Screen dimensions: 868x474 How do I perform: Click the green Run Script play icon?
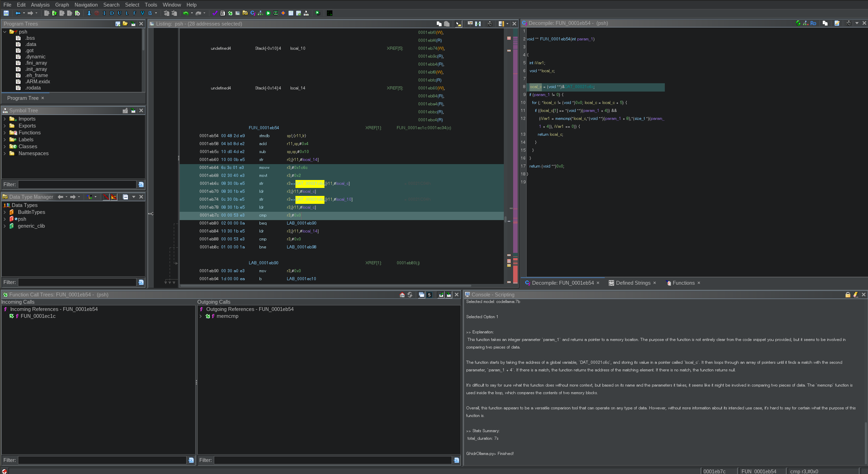point(268,13)
